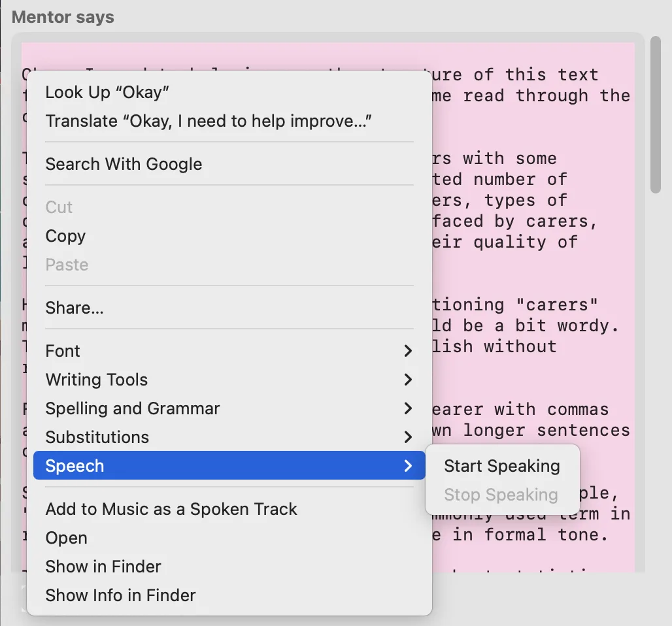Copy the selected text

pyautogui.click(x=65, y=236)
